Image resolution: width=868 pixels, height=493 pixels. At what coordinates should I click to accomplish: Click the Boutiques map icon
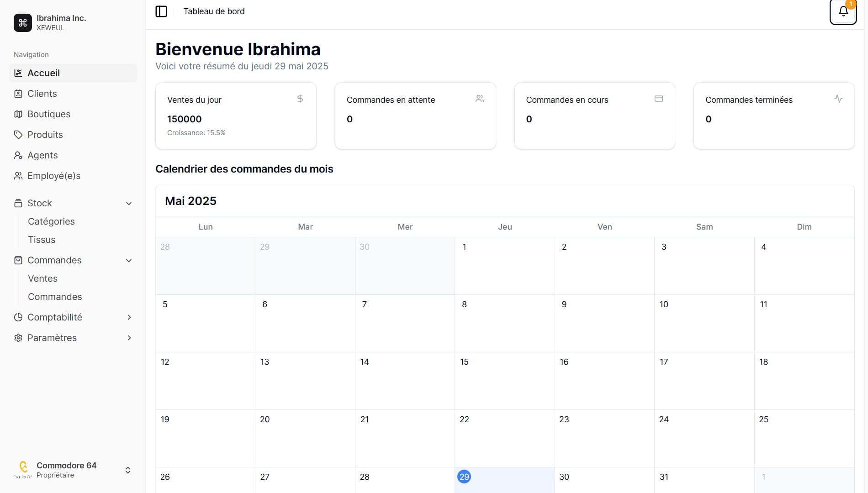click(18, 114)
